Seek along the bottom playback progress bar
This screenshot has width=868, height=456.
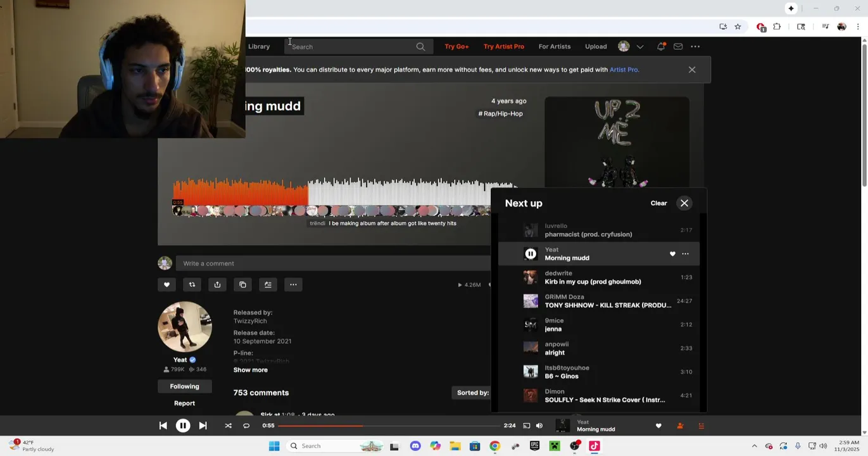coord(388,426)
